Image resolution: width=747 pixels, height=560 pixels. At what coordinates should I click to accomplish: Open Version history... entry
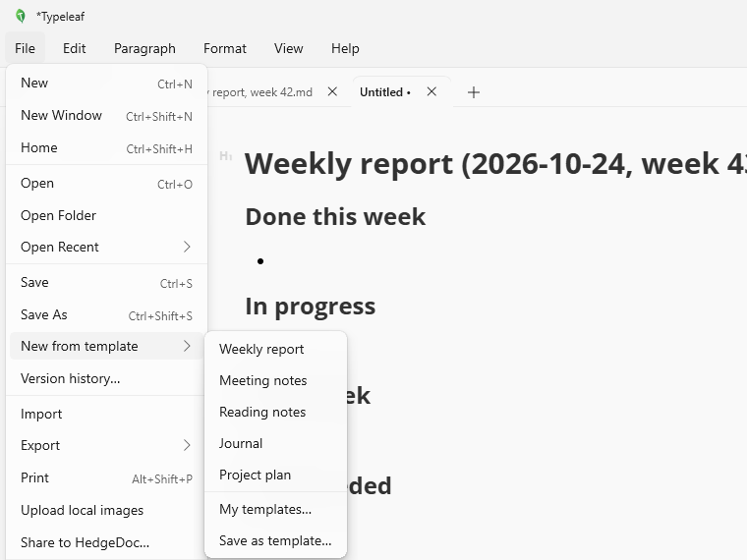(107, 378)
